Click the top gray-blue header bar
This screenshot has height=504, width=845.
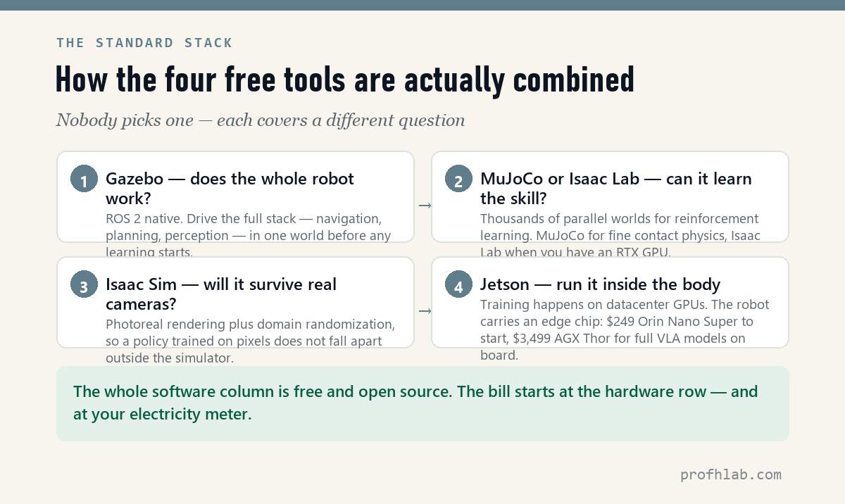pos(423,5)
